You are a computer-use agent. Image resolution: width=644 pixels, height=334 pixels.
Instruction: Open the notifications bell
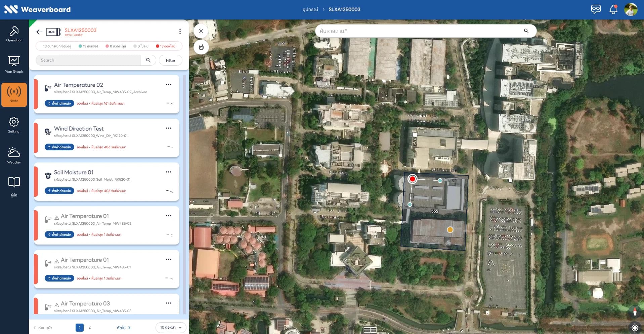point(613,9)
